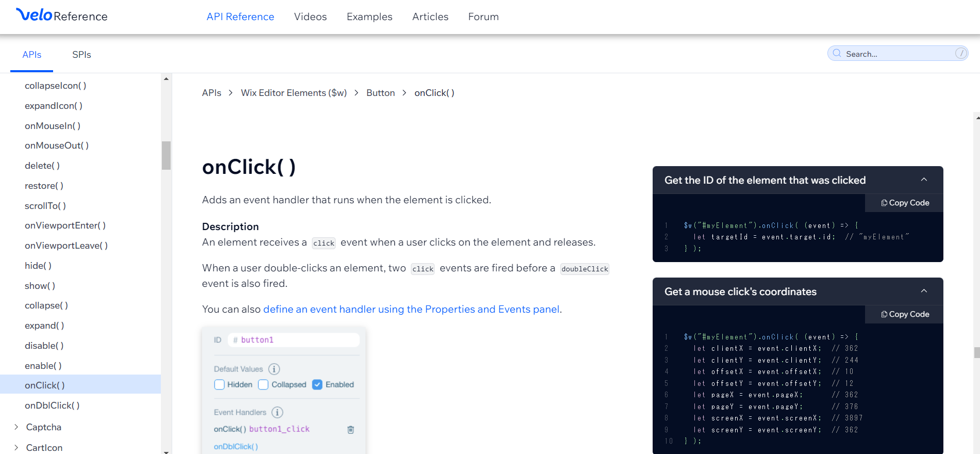Select enable() in the sidebar
Viewport: 980px width, 454px height.
click(x=43, y=366)
